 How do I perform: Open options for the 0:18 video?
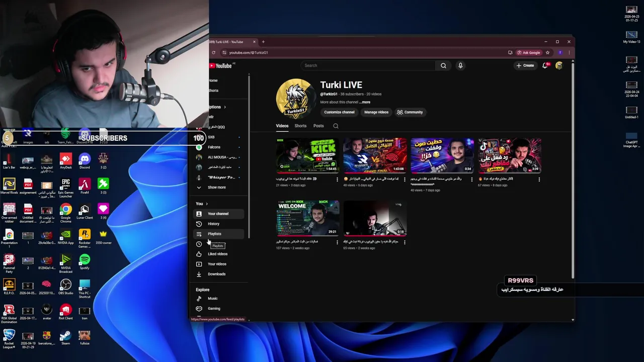coord(405,242)
